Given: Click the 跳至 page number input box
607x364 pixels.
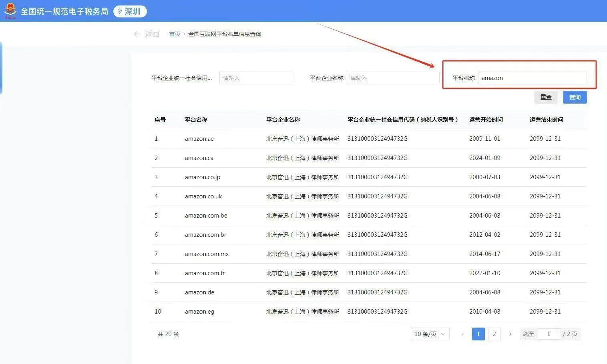Looking at the screenshot, I should click(549, 334).
